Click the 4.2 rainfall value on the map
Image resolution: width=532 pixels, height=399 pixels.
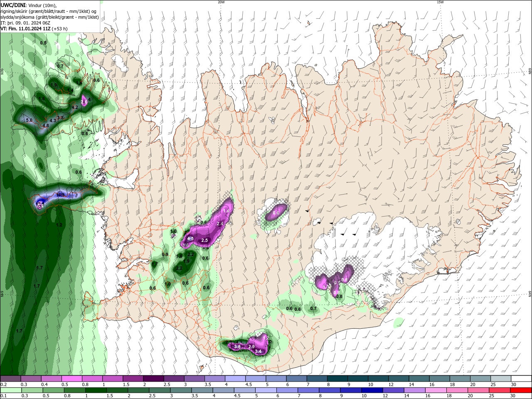point(75,107)
